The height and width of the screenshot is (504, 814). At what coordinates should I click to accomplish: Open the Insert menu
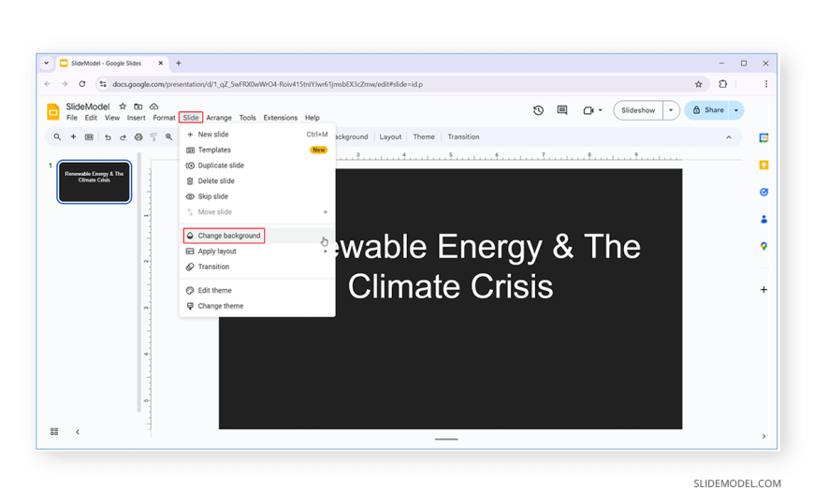point(136,118)
